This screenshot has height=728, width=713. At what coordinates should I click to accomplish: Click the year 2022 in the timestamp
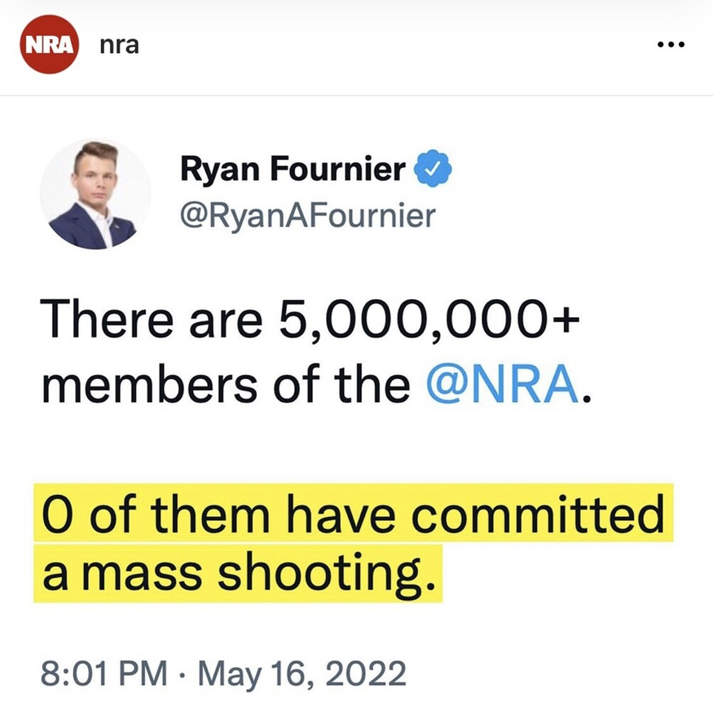[x=366, y=673]
